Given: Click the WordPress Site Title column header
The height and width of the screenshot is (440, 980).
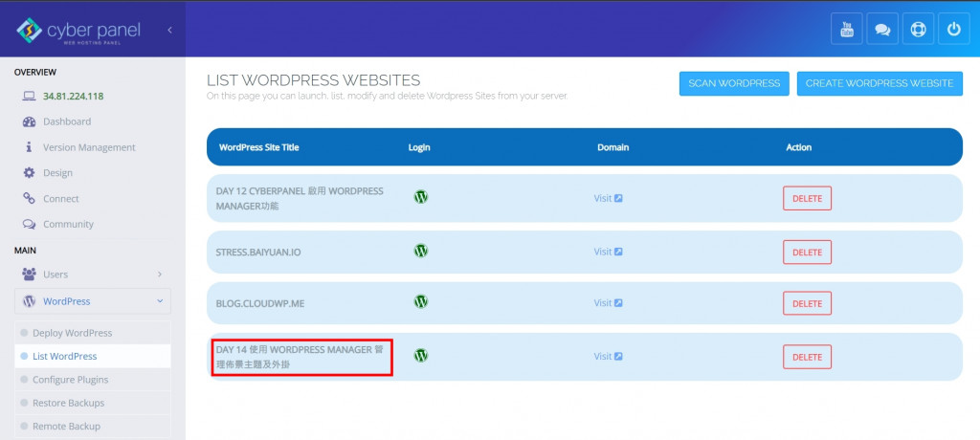Looking at the screenshot, I should coord(258,147).
